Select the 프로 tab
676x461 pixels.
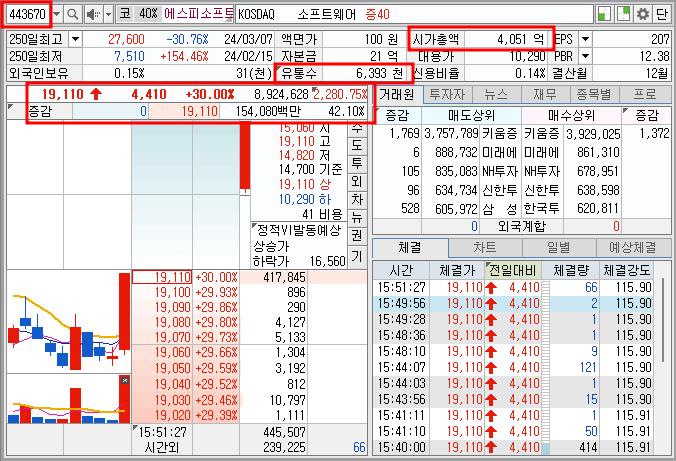[645, 94]
